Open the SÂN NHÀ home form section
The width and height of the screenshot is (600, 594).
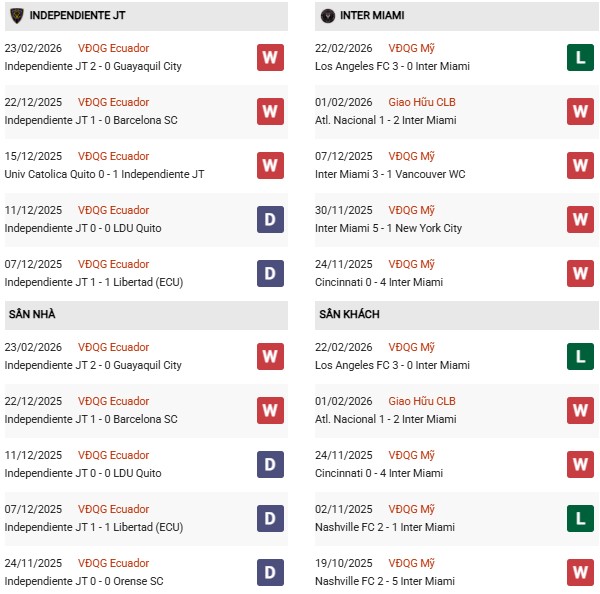pos(33,314)
